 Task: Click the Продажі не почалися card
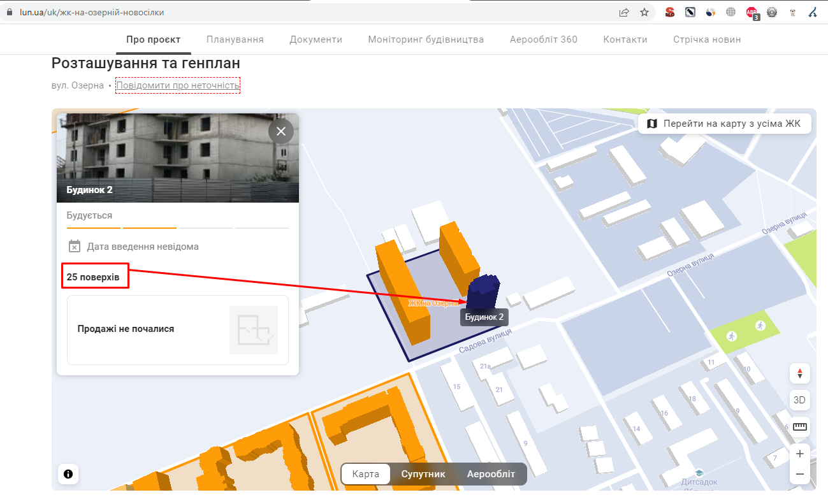[178, 329]
